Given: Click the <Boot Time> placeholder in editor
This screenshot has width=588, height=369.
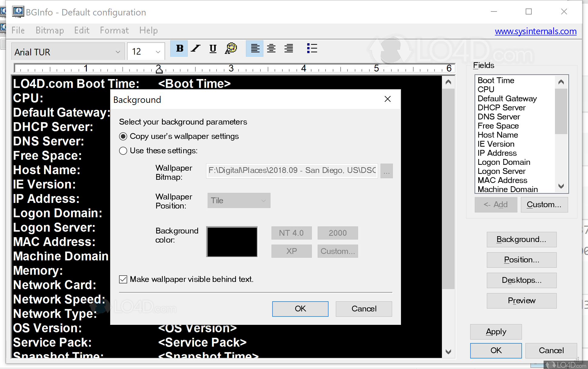Looking at the screenshot, I should [x=194, y=83].
